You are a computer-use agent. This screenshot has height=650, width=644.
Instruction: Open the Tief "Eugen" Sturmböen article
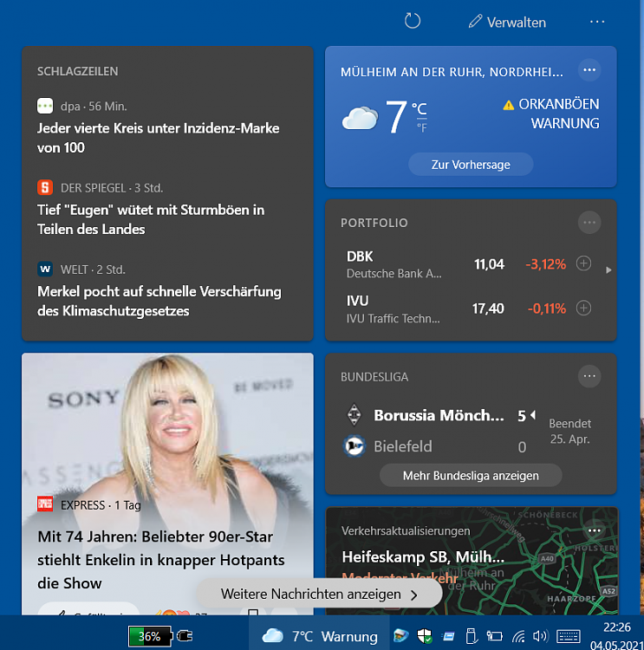(151, 219)
